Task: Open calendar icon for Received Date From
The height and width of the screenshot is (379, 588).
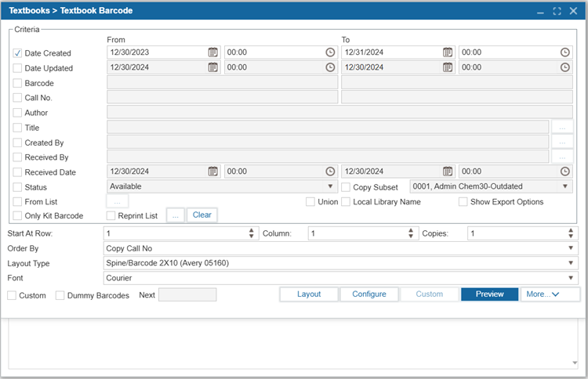Action: click(213, 171)
